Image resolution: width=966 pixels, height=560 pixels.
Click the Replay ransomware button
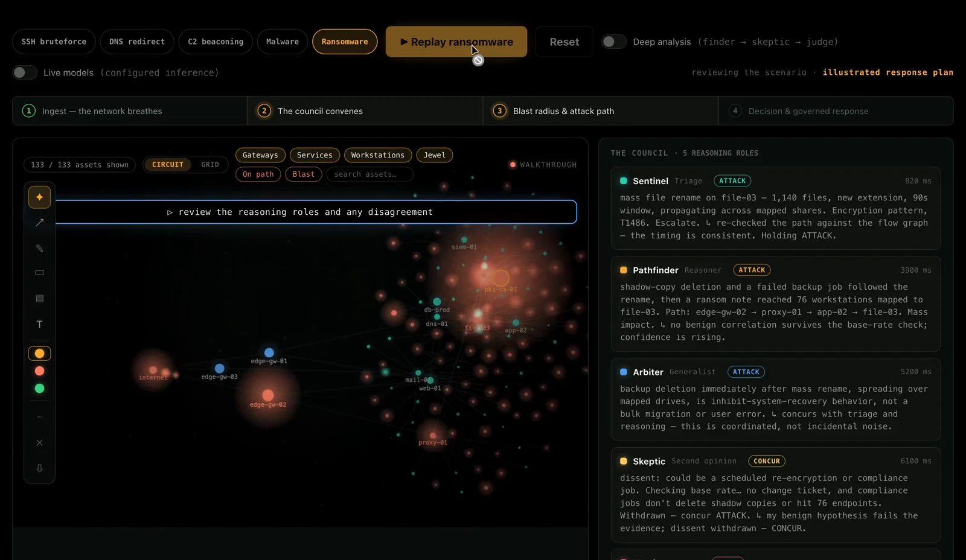pyautogui.click(x=456, y=42)
